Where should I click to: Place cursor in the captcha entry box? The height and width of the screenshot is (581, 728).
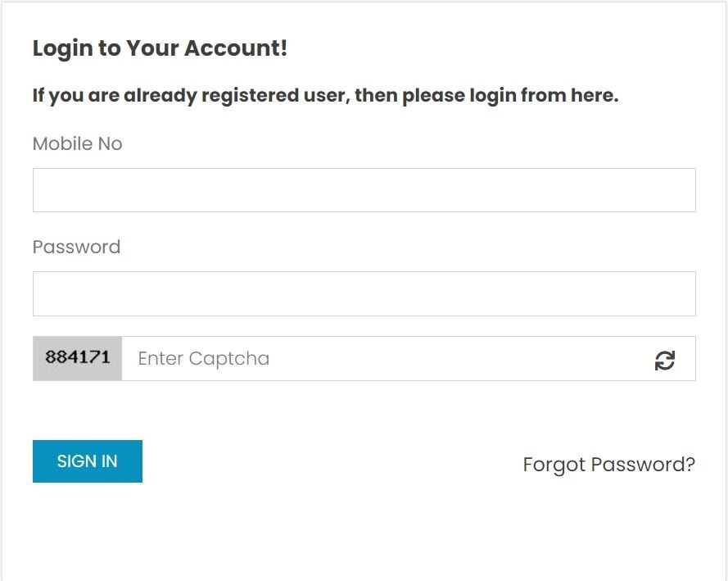(385, 359)
